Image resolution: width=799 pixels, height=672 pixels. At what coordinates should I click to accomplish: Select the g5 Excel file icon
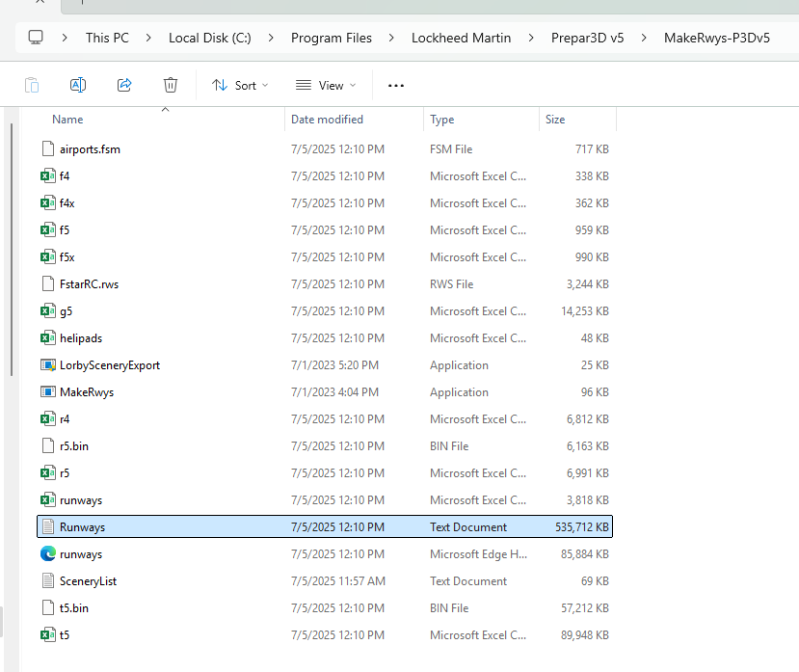pos(48,311)
